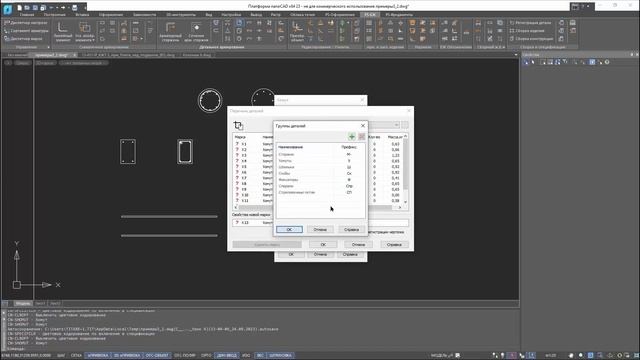Click the Свойства новой марки field with Х12
Image resolution: width=640 pixels, height=360 pixels.
[x=320, y=222]
